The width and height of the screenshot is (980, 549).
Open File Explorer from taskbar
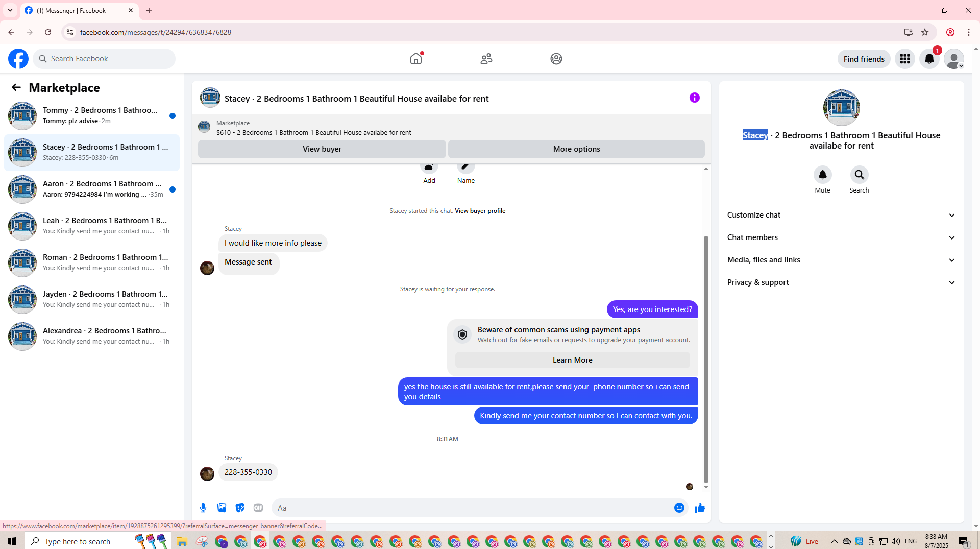pos(182,541)
